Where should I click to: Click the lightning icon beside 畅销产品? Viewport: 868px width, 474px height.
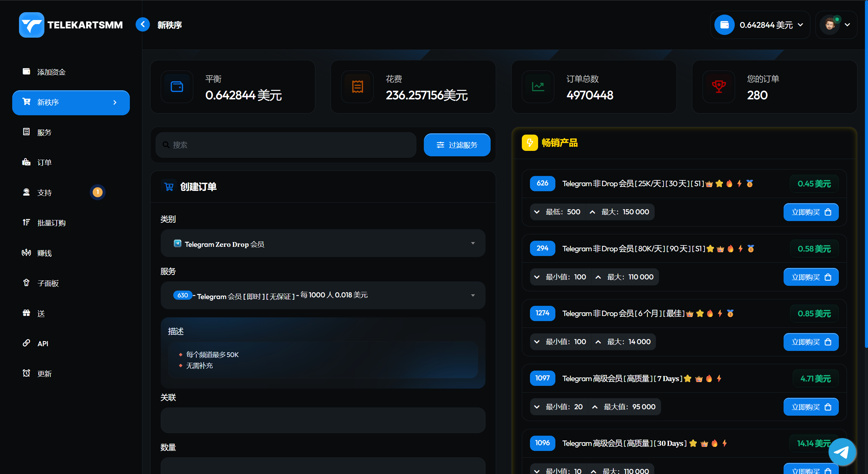(x=530, y=143)
